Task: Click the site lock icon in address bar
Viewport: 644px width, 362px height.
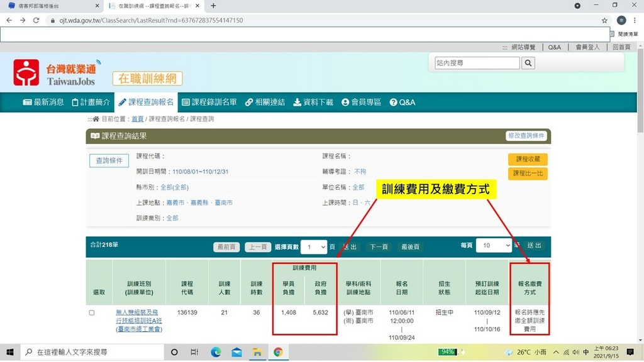Action: point(53,20)
